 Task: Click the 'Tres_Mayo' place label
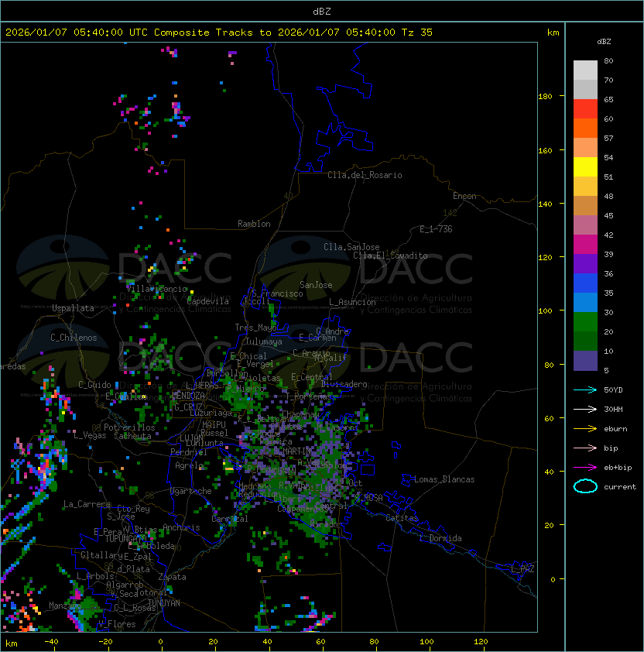tap(255, 328)
